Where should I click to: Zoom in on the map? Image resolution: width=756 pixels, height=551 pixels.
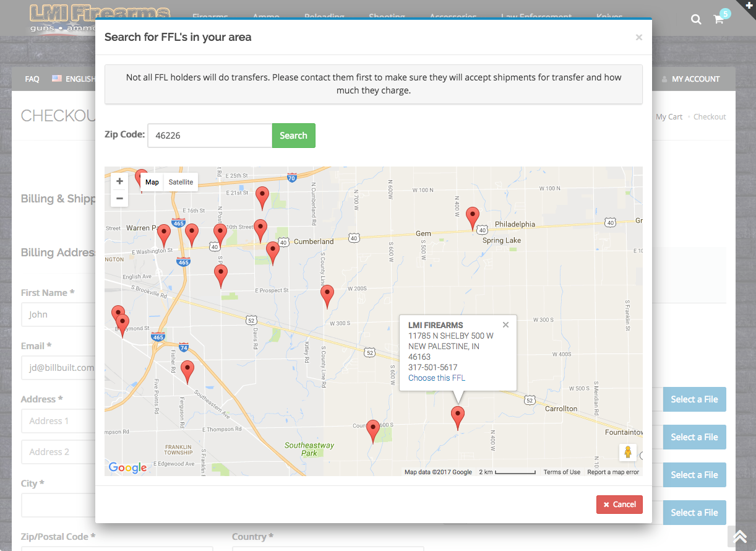point(119,181)
